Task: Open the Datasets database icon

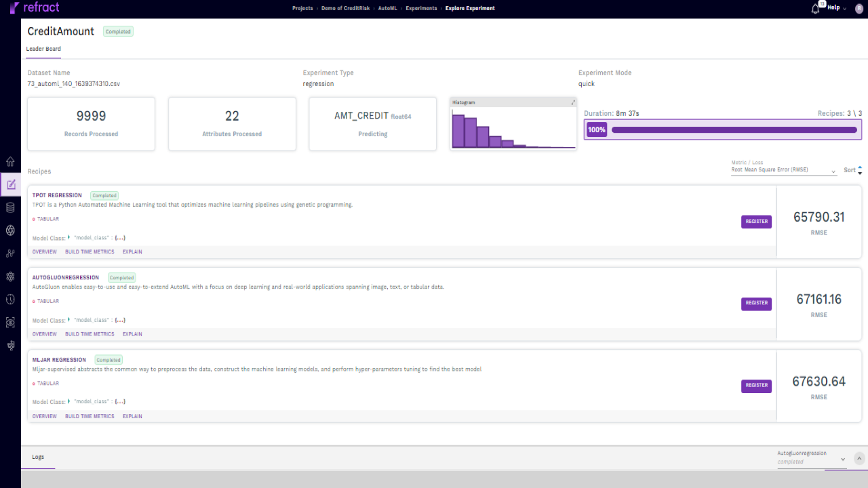Action: 9,207
